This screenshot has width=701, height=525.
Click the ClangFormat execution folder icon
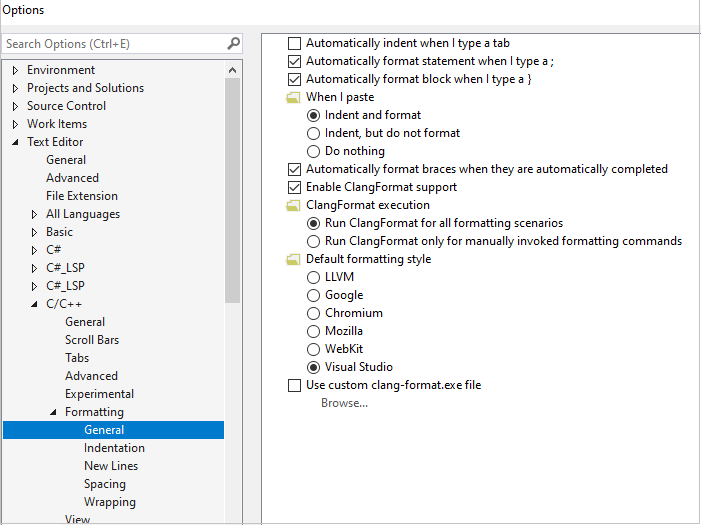pos(293,205)
